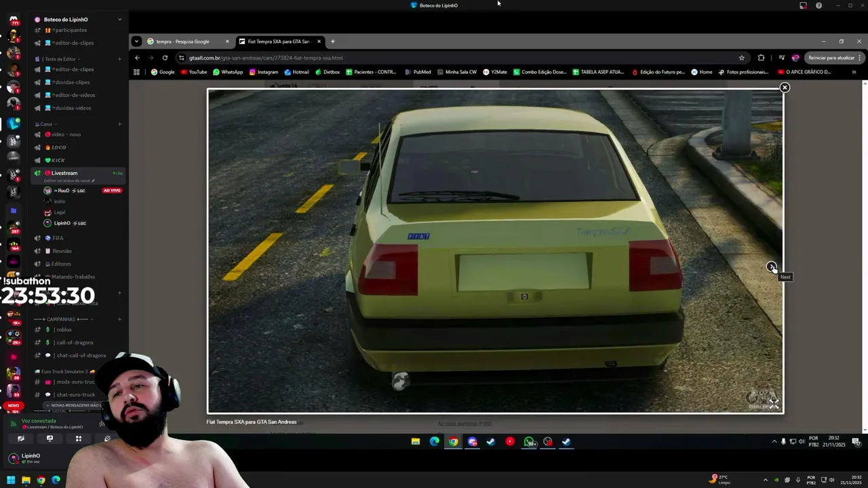Open Discord help icon in title bar
Viewport: 868px width, 488px height.
click(x=818, y=5)
